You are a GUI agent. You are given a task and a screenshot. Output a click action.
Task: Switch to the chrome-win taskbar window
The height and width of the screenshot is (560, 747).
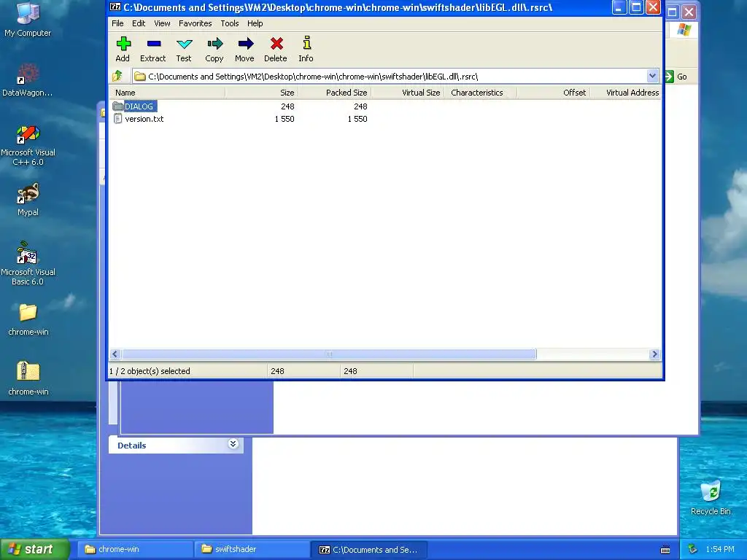coord(135,549)
